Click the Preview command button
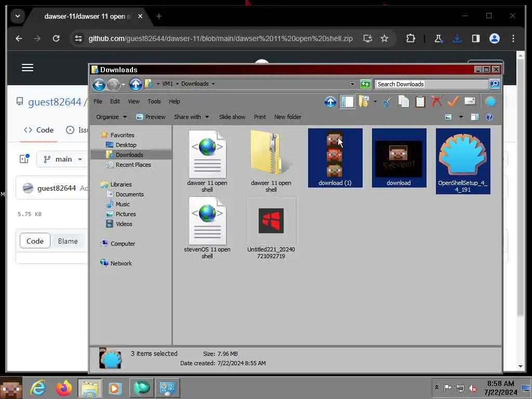 (151, 117)
